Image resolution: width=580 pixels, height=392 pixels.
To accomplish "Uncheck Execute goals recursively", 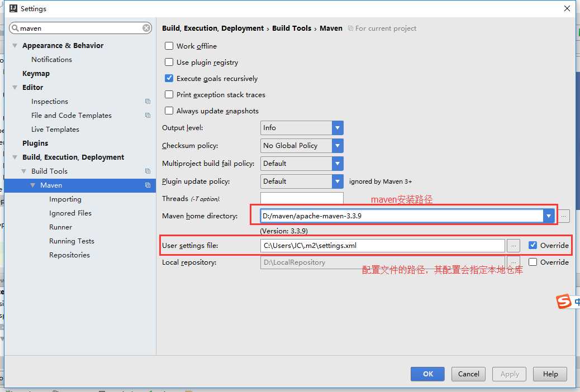I will tap(169, 78).
